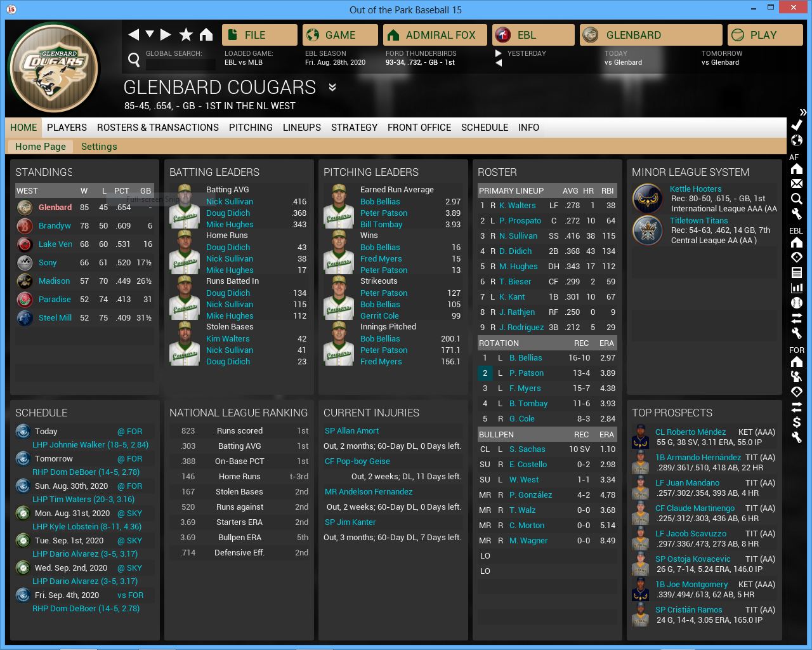Viewport: 812px width, 650px height.
Task: Open the FILE menu
Action: (x=259, y=35)
